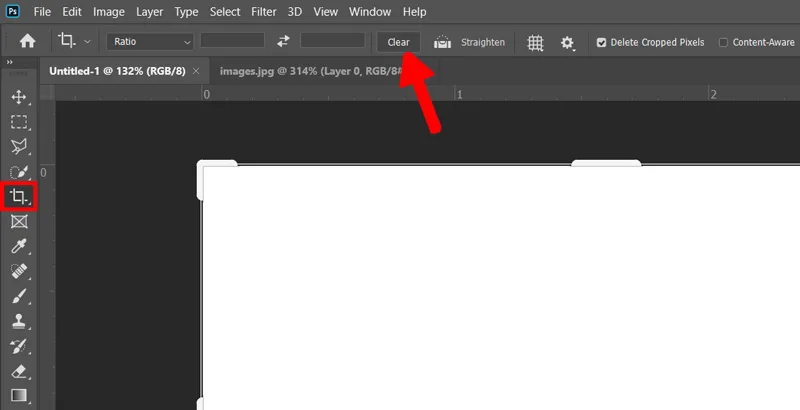This screenshot has width=800, height=410.
Task: Go to the Home screen icon
Action: point(27,41)
